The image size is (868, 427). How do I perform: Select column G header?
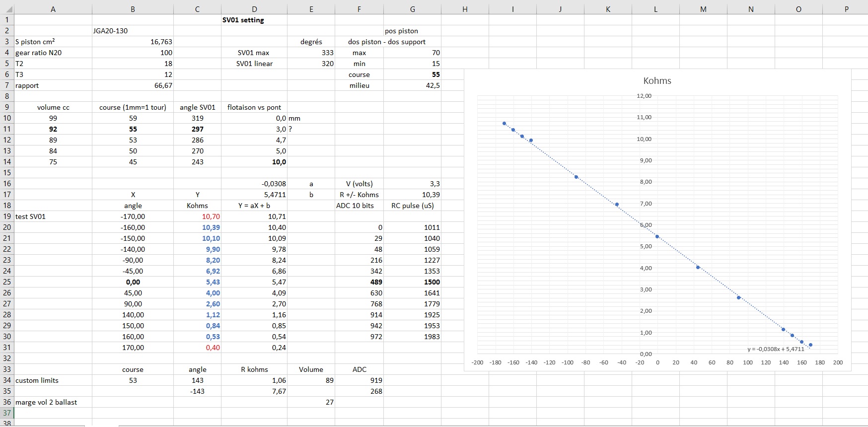(x=412, y=9)
